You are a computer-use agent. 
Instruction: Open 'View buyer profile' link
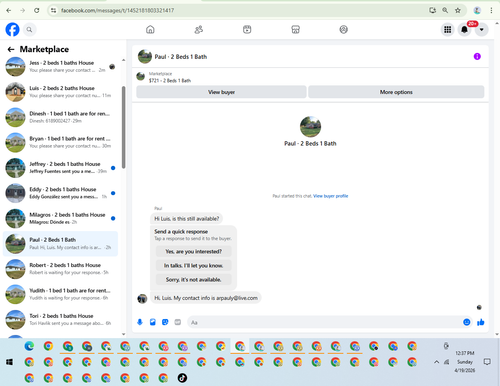(331, 196)
